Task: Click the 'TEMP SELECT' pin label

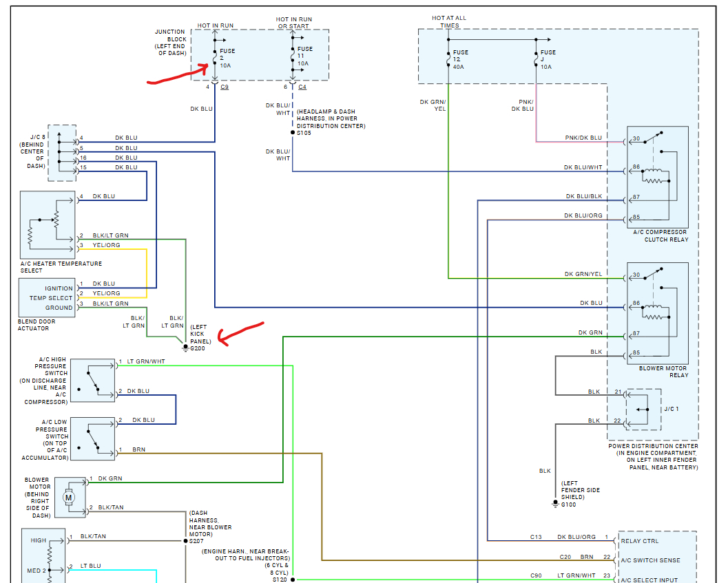Action: 51,298
